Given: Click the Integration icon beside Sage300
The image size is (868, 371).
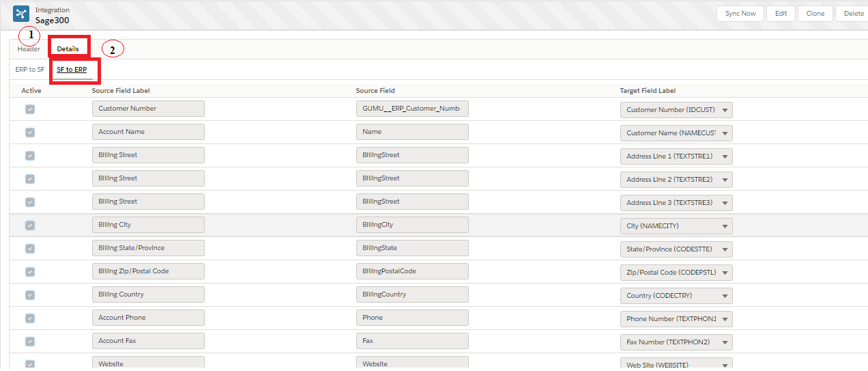Looking at the screenshot, I should (21, 14).
